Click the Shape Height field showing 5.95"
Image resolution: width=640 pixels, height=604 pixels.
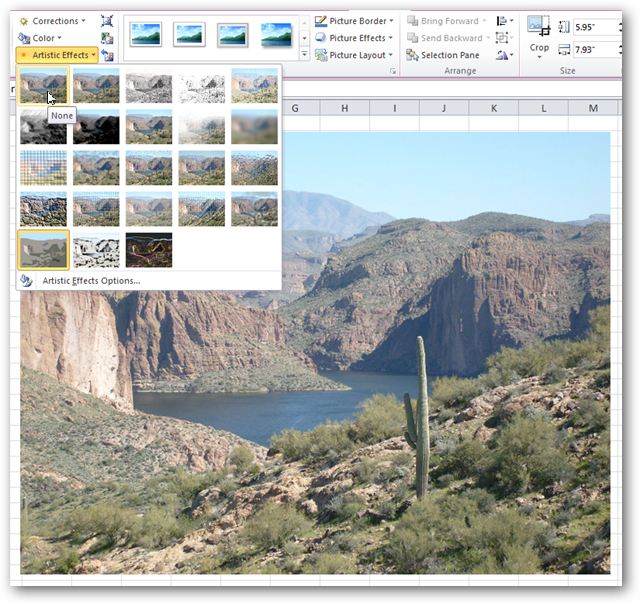[x=596, y=27]
